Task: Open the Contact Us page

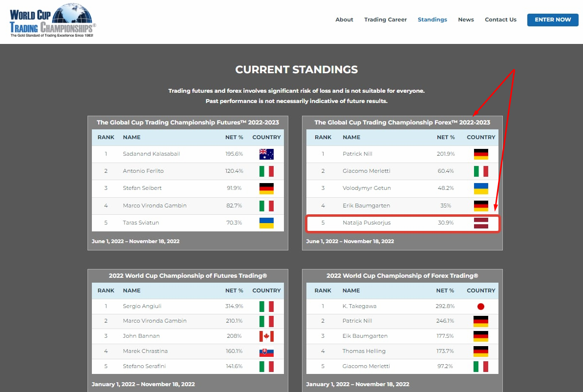Action: pos(500,20)
